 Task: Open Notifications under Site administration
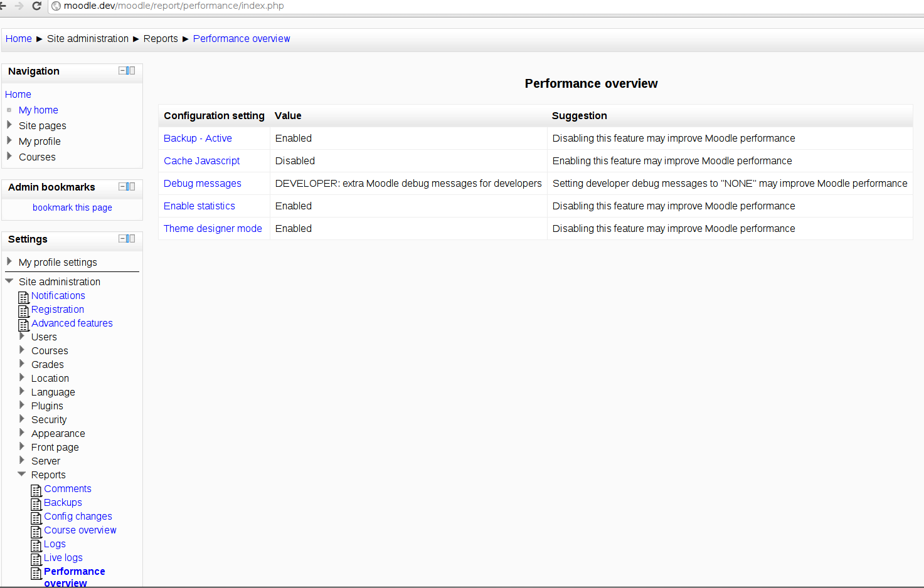[58, 295]
